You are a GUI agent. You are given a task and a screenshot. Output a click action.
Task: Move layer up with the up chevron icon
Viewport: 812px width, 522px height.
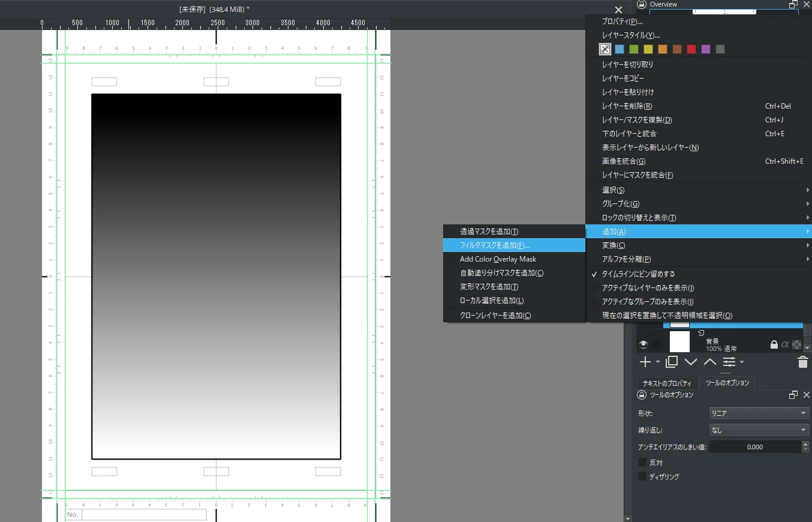pyautogui.click(x=710, y=362)
